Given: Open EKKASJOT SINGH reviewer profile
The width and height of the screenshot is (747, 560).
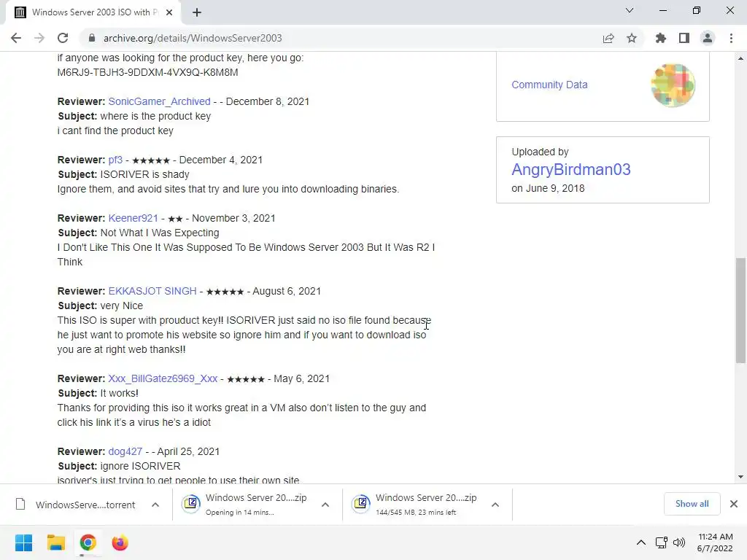Looking at the screenshot, I should [x=152, y=291].
